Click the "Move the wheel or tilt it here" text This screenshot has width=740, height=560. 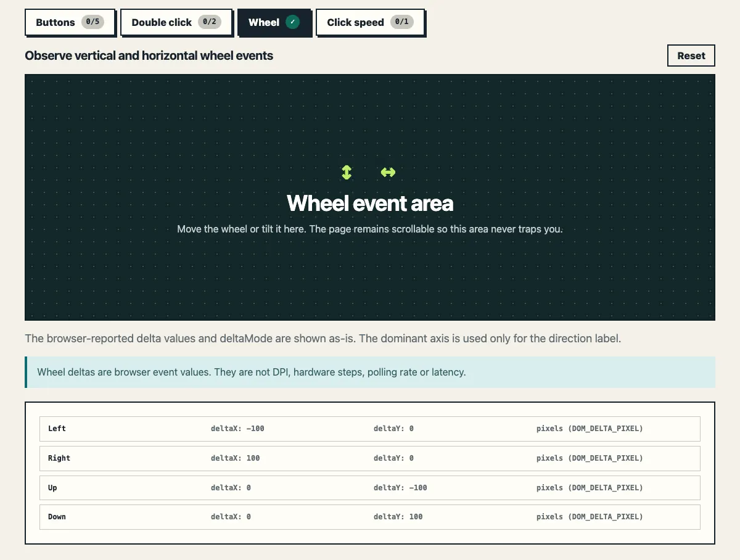click(241, 229)
